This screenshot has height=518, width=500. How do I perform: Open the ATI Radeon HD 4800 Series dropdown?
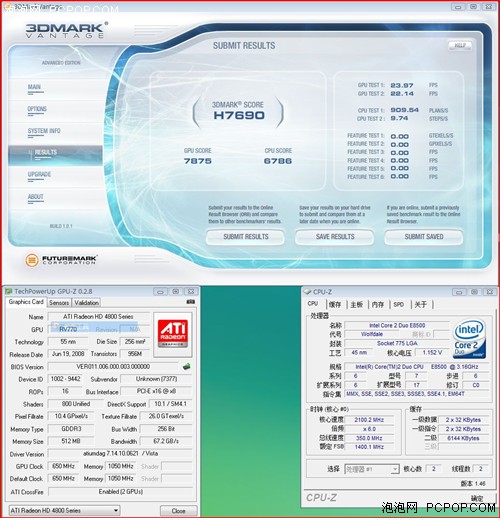(65, 510)
